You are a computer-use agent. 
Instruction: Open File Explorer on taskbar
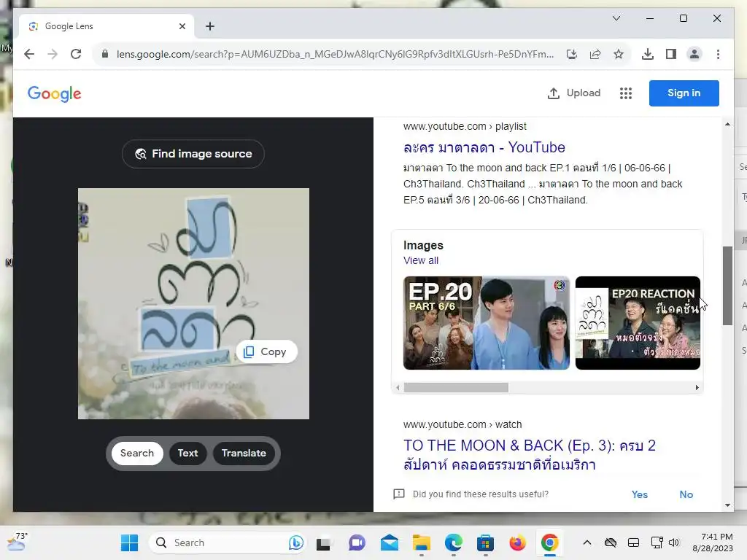coord(421,542)
